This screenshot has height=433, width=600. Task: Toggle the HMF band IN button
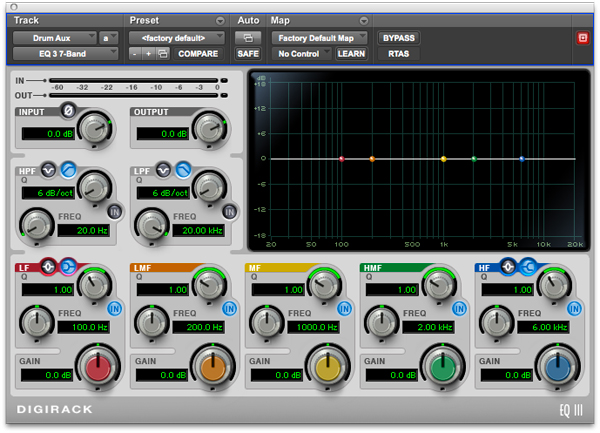coord(459,308)
